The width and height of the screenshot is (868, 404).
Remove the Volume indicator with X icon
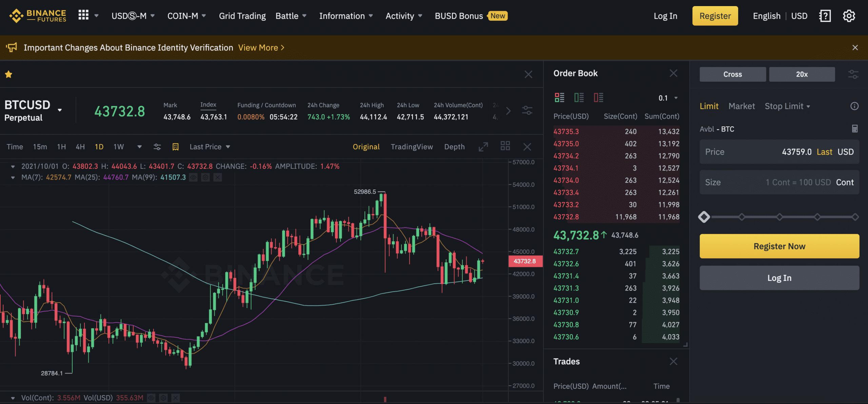[175, 398]
